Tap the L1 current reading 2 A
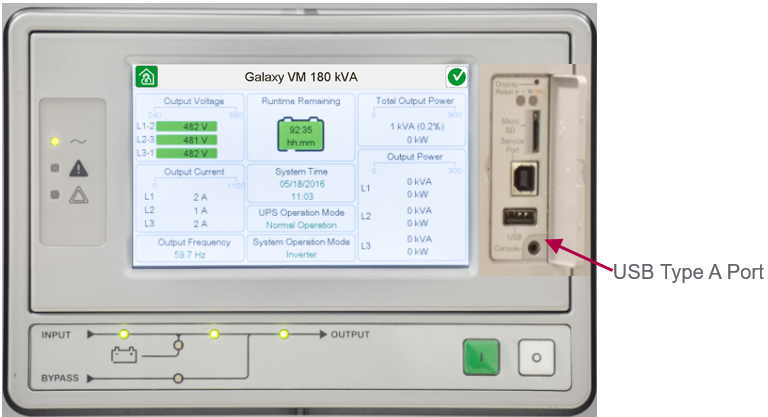Image resolution: width=768 pixels, height=417 pixels. coord(200,197)
